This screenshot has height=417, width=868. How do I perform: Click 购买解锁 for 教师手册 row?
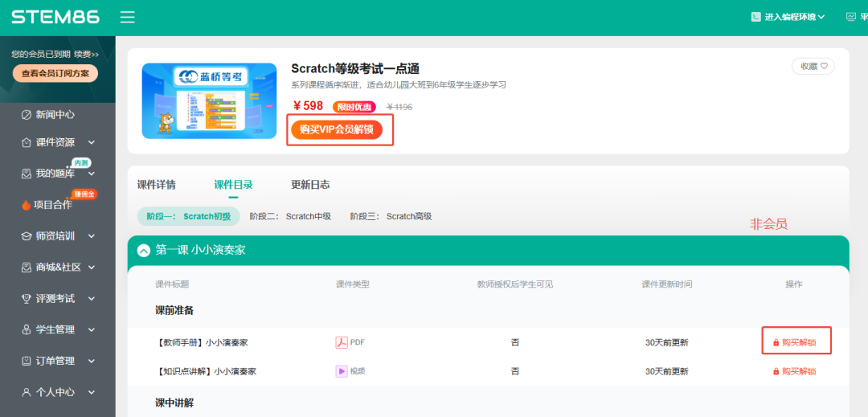[794, 342]
